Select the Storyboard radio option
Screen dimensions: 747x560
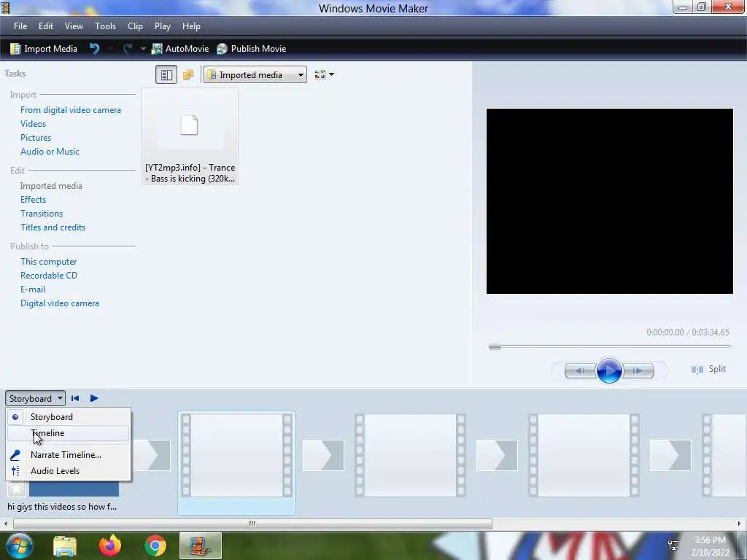coord(68,416)
